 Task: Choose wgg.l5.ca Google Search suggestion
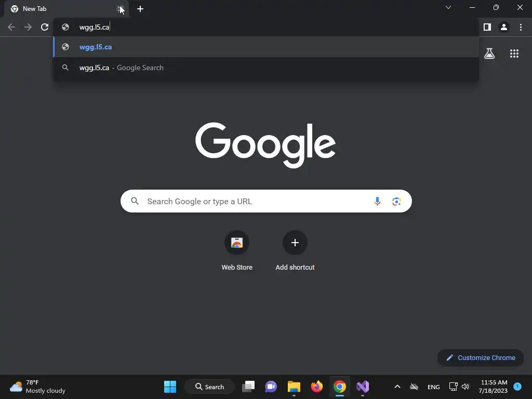[266, 68]
